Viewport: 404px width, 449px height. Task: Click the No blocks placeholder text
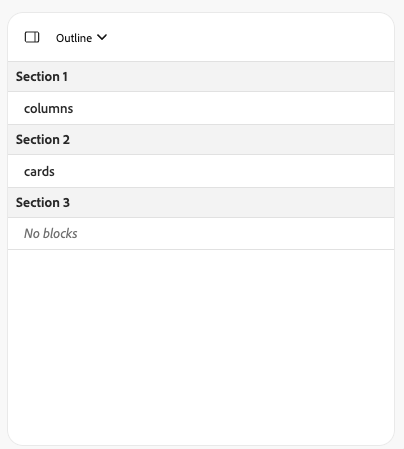(51, 234)
